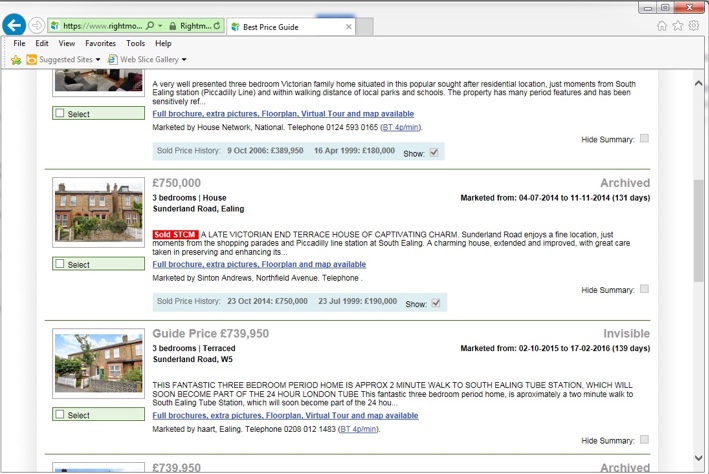Screen dimensions: 709x474
Task: Expand the Suggested Sites dropdown
Action: (x=98, y=60)
